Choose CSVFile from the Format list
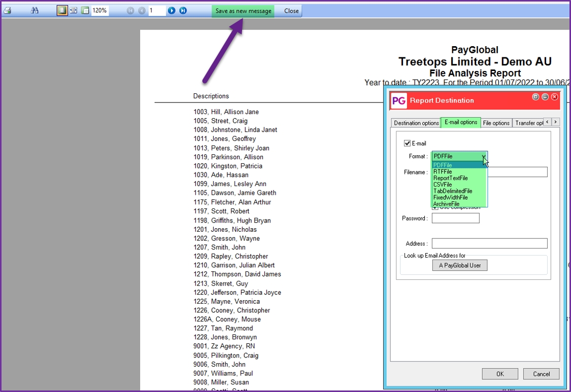 459,185
